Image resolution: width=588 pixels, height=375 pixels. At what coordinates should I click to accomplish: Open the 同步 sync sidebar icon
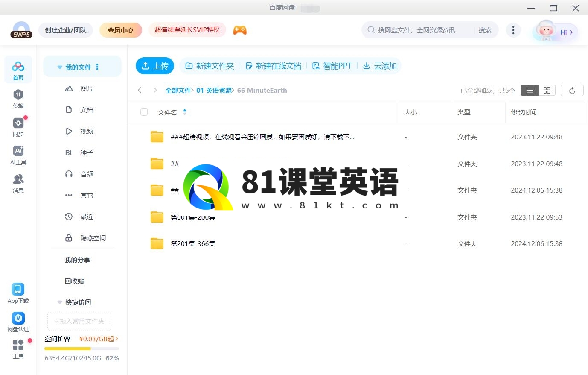(18, 127)
